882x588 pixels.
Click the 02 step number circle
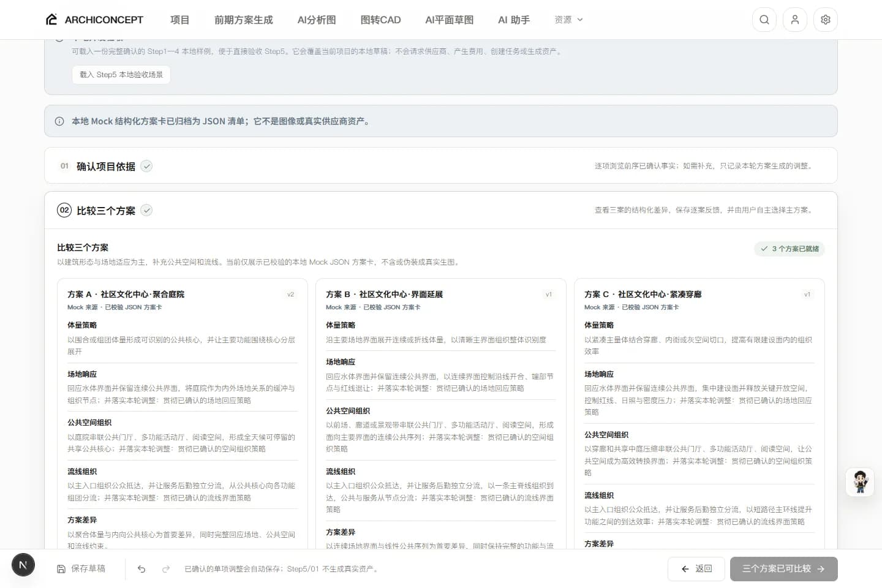coord(64,210)
